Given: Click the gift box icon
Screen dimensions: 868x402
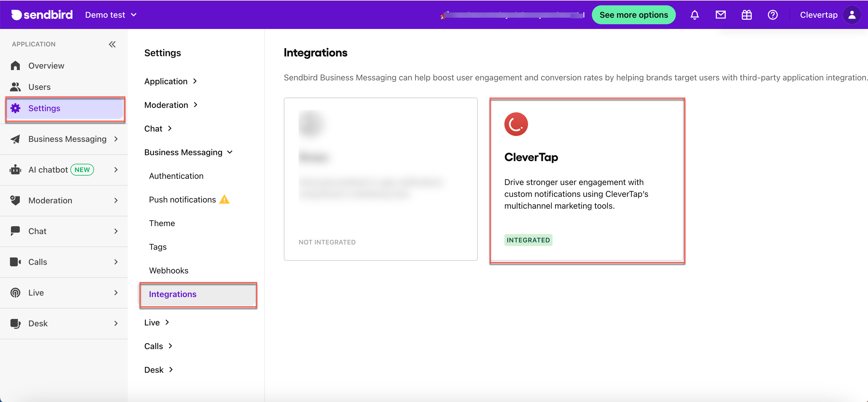Looking at the screenshot, I should tap(746, 15).
